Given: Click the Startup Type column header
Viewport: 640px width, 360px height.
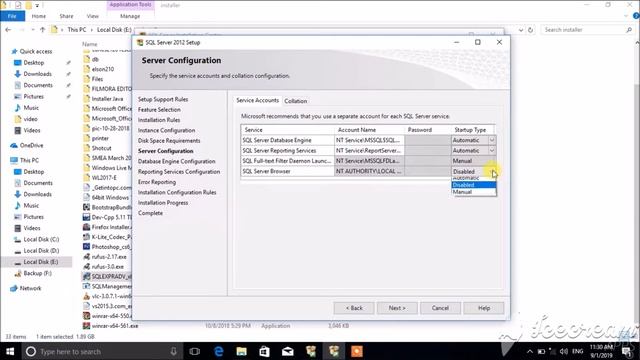Looking at the screenshot, I should pos(472,129).
